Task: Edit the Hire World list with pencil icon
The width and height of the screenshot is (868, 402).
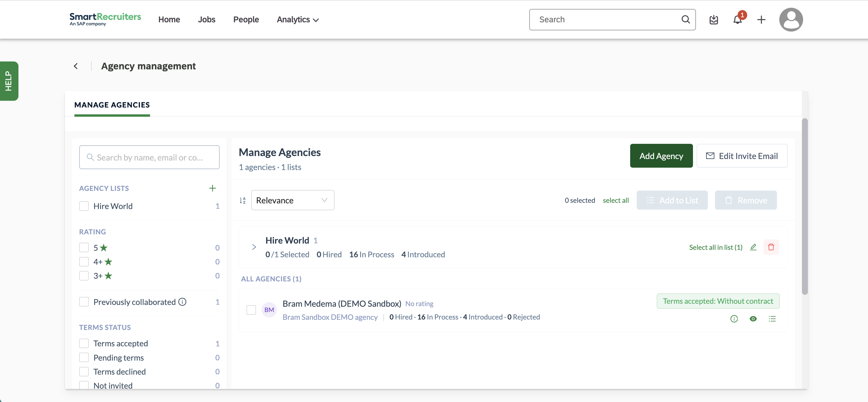Action: tap(753, 247)
